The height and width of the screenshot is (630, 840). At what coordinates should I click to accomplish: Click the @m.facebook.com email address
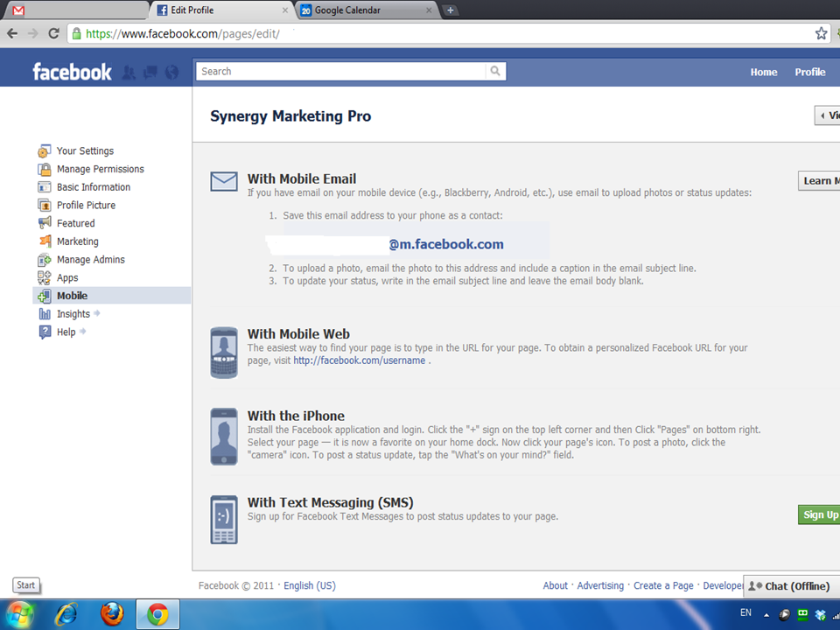point(446,244)
